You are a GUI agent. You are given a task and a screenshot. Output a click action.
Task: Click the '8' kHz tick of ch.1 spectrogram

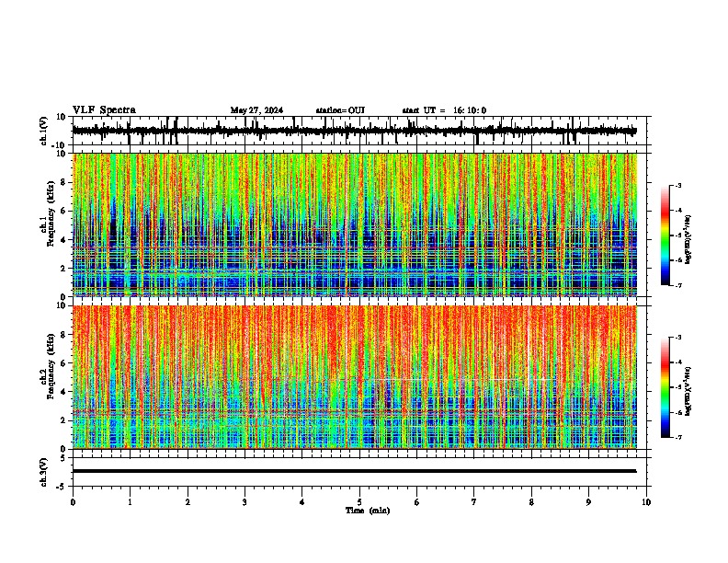[x=63, y=182]
